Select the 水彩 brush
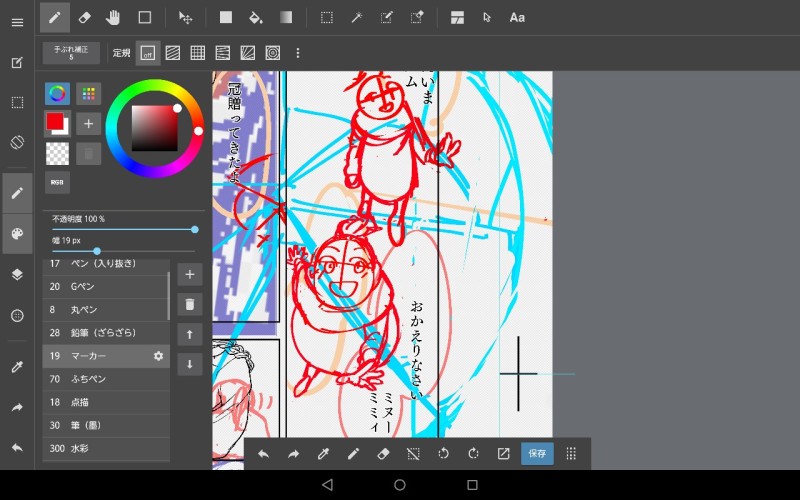 pyautogui.click(x=106, y=448)
